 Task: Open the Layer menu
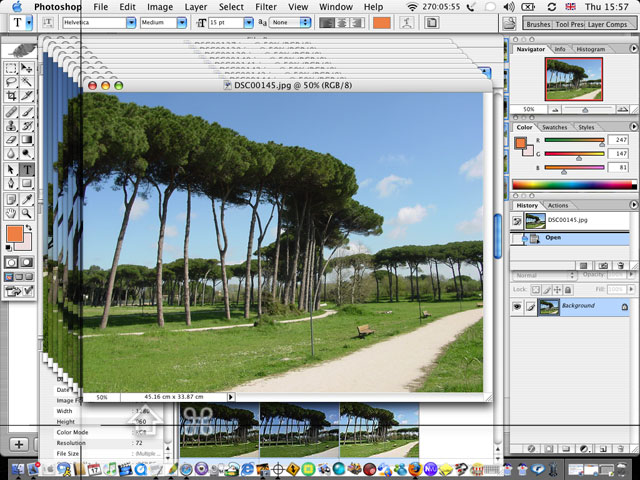[196, 7]
